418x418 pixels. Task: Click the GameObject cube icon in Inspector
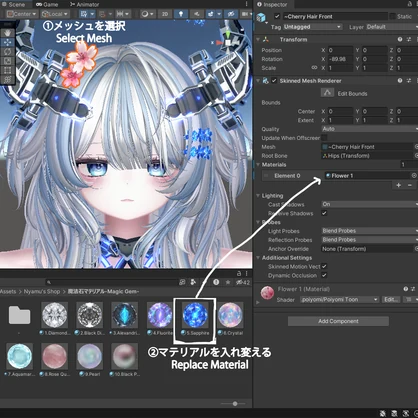pyautogui.click(x=261, y=17)
